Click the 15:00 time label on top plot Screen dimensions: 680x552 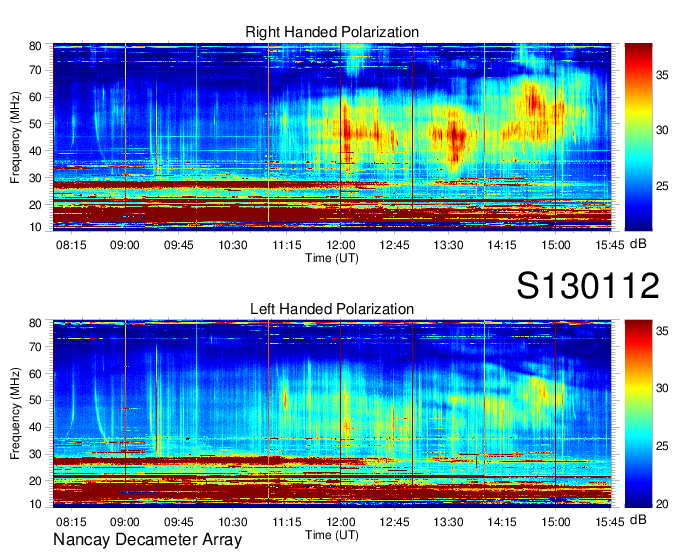556,245
